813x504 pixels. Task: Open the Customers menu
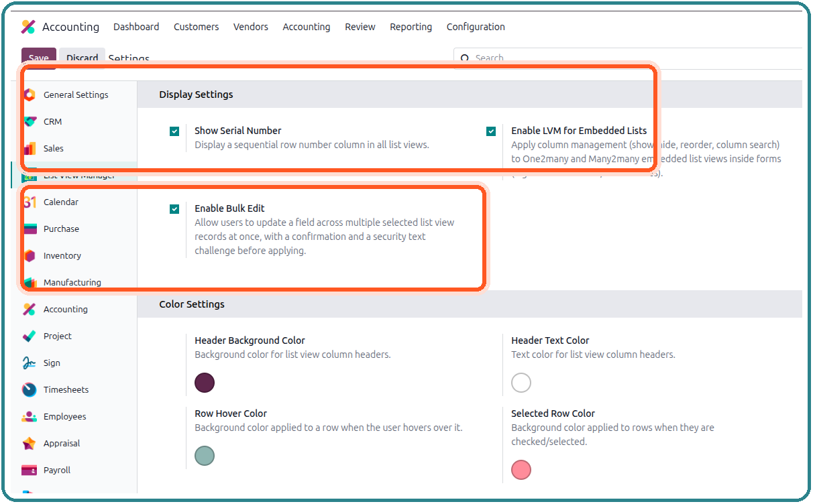click(196, 27)
